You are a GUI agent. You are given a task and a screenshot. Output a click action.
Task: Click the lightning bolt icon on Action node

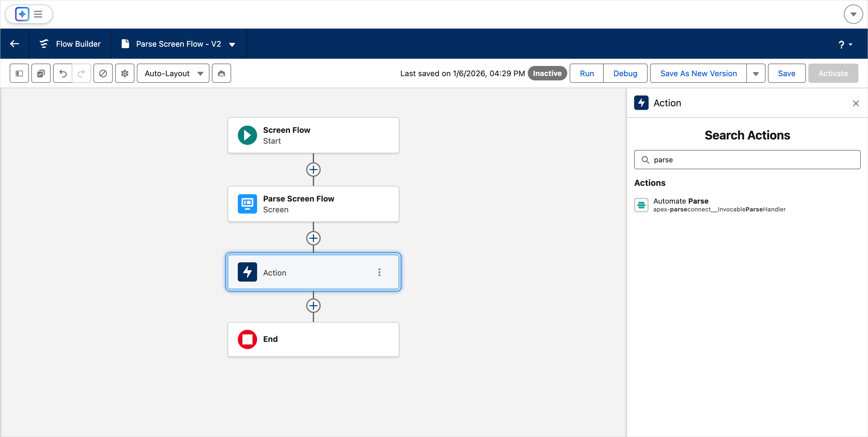247,272
